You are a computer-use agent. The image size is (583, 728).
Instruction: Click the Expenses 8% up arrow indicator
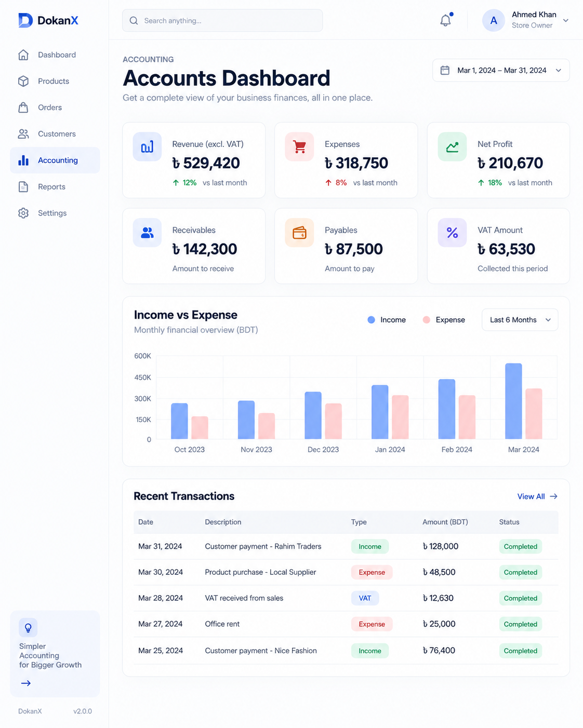(336, 183)
